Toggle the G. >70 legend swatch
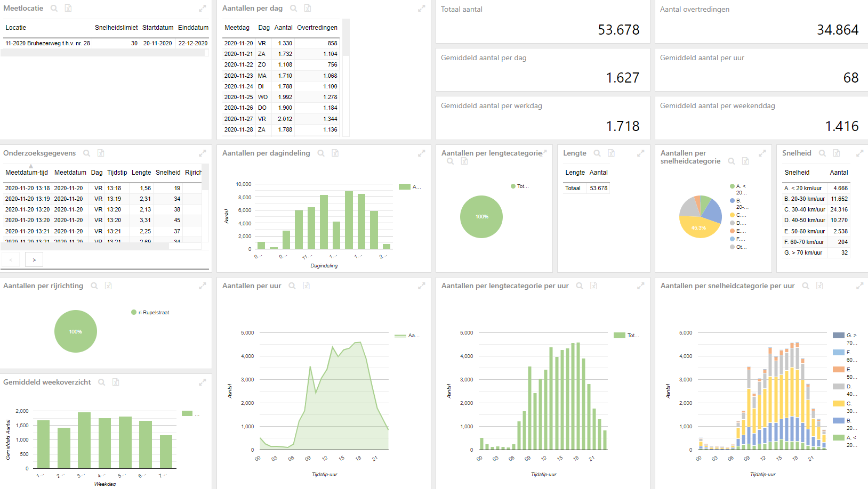This screenshot has height=489, width=868. pyautogui.click(x=839, y=336)
